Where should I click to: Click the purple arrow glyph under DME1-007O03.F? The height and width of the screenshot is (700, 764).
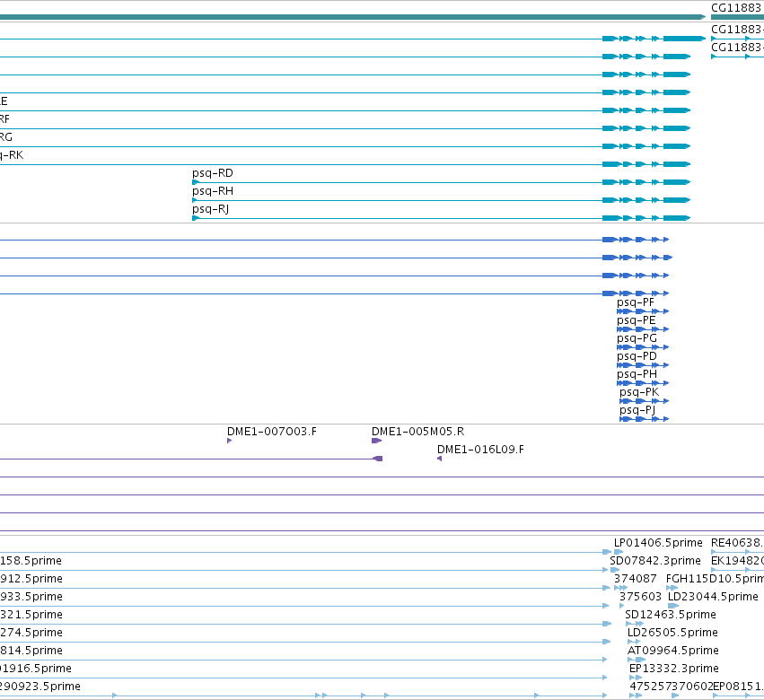230,441
